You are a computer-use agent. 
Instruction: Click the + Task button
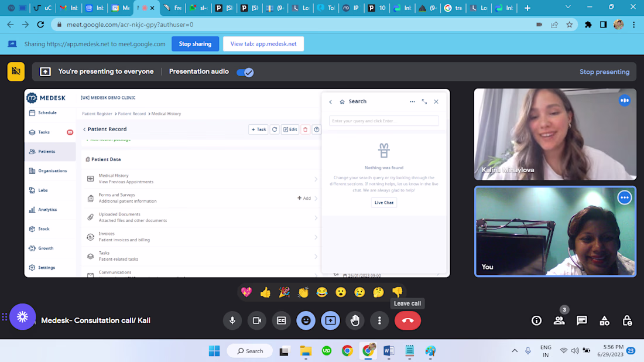[x=258, y=129]
